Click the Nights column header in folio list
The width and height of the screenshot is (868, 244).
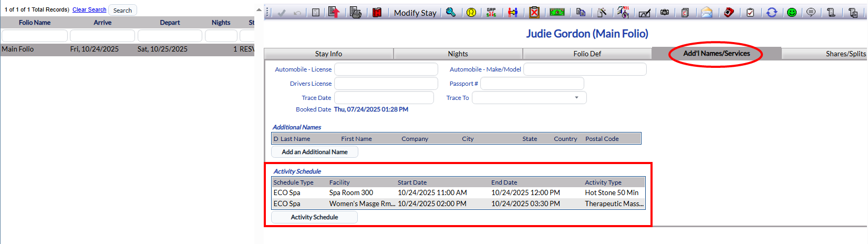coord(221,23)
